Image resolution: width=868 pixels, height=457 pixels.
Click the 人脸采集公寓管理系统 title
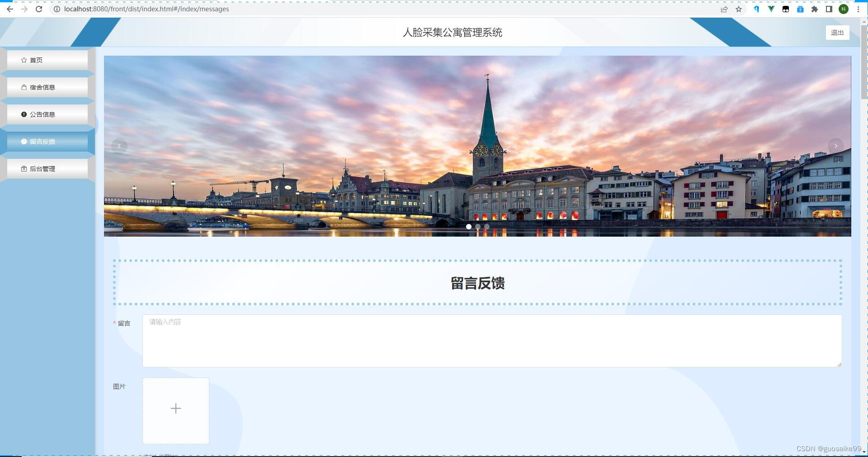click(453, 33)
